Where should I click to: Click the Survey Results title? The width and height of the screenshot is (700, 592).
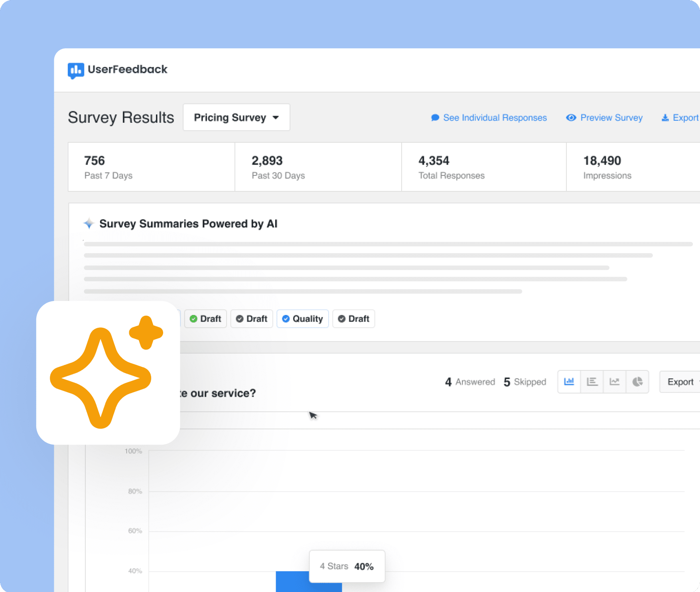[121, 118]
